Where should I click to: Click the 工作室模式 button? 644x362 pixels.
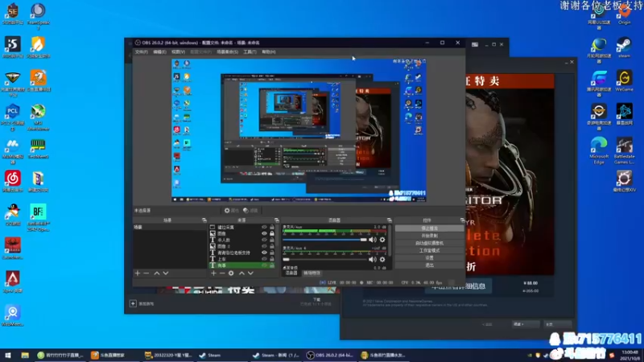tap(429, 250)
